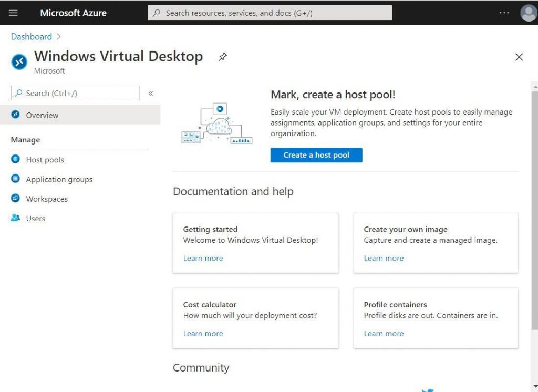538x392 pixels.
Task: Click the magnifier in the sidebar search box
Action: coord(18,93)
